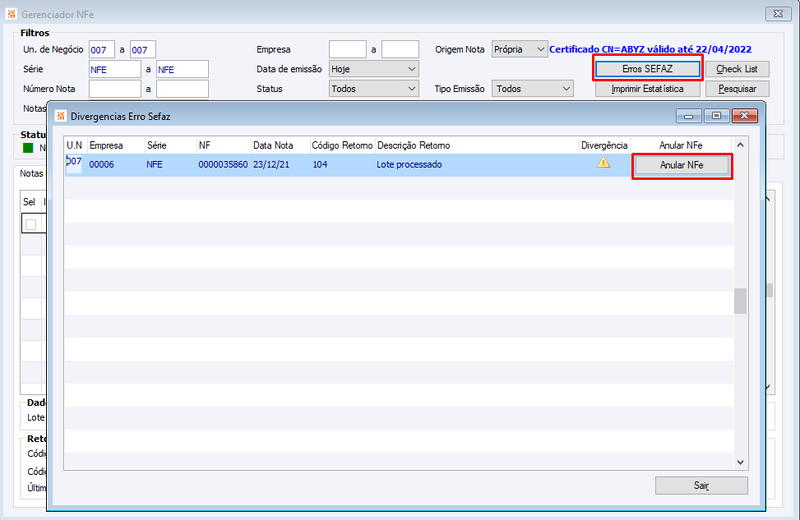Click the Anular NFe column header
The width and height of the screenshot is (800, 520).
point(681,145)
